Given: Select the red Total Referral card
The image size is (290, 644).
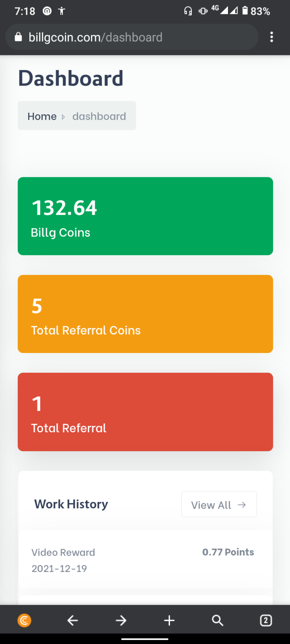Looking at the screenshot, I should (145, 412).
